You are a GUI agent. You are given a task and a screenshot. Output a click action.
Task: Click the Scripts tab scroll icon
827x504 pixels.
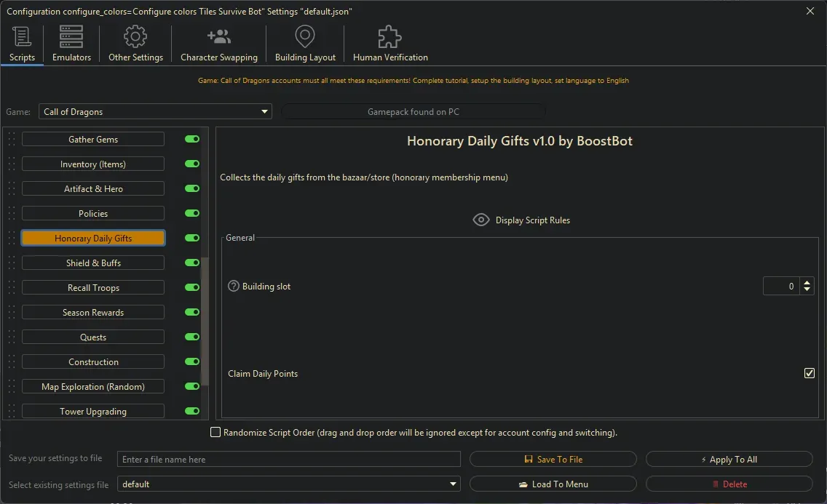(x=21, y=36)
